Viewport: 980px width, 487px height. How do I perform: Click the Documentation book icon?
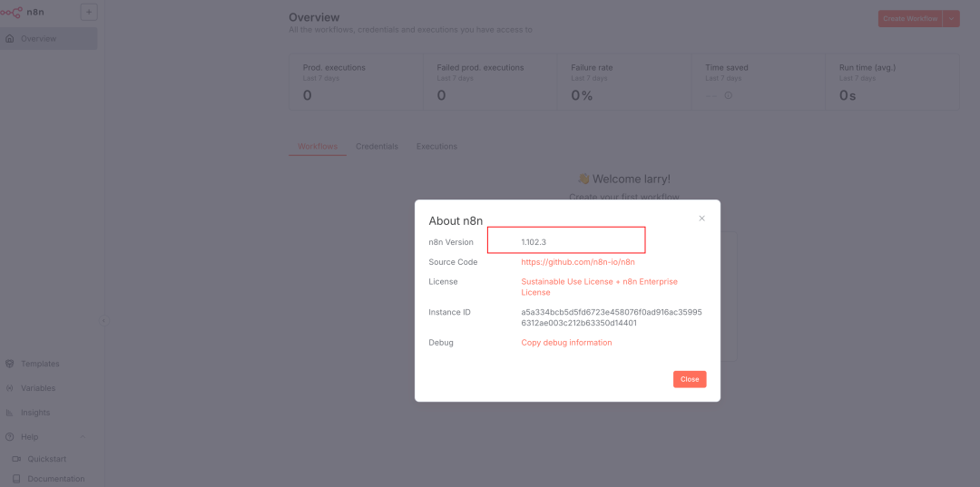(x=15, y=479)
